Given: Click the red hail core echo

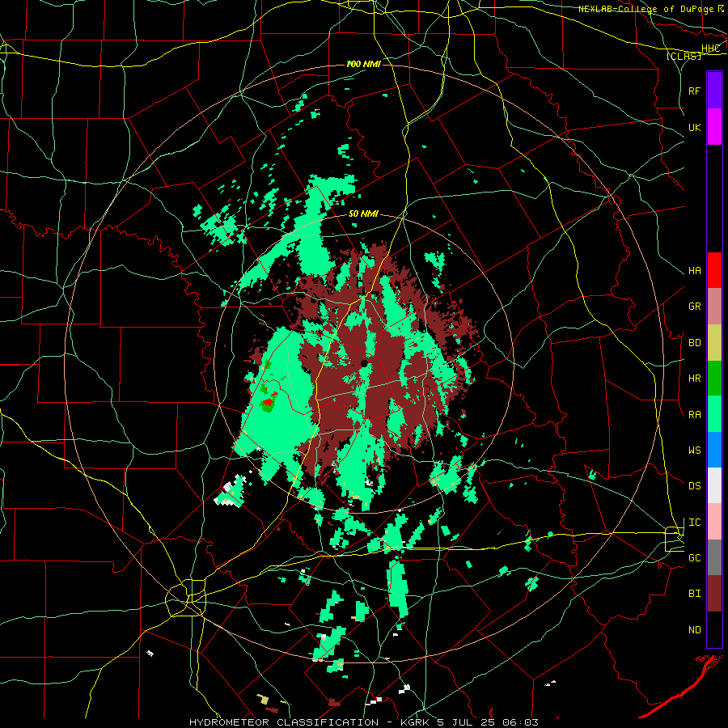Looking at the screenshot, I should point(269,401).
